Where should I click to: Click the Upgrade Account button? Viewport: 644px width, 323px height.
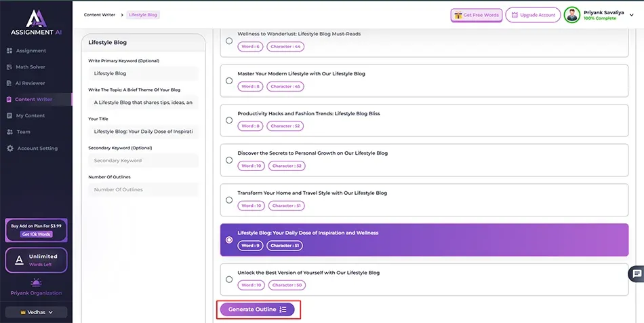[x=533, y=15]
